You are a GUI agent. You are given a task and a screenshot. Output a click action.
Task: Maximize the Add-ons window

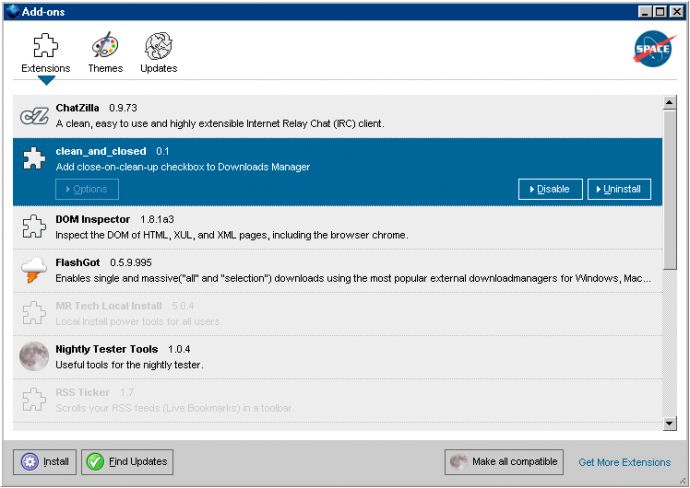tap(661, 12)
